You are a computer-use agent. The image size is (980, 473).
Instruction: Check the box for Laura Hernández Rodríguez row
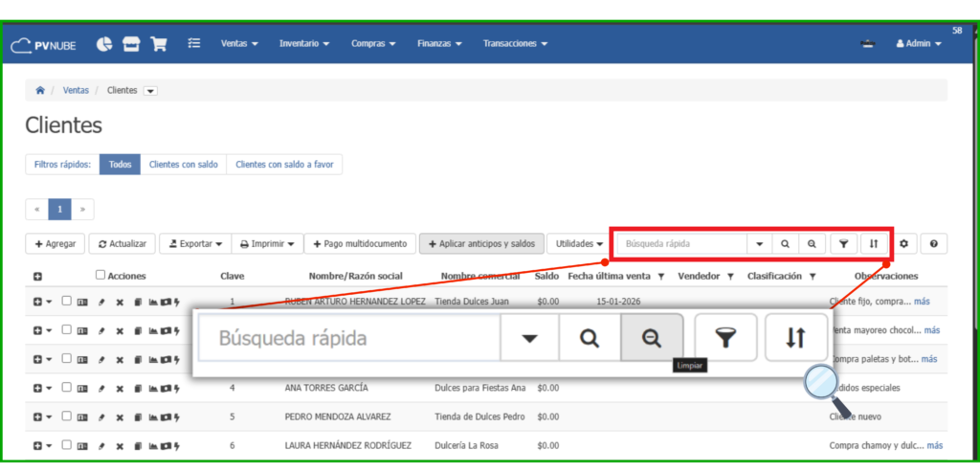pyautogui.click(x=66, y=445)
